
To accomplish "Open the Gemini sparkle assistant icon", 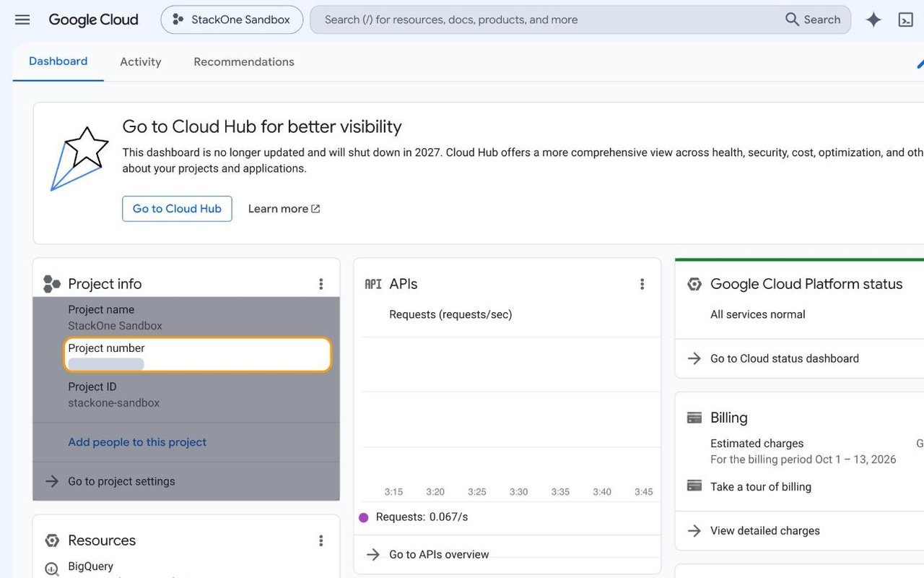I will tap(873, 20).
